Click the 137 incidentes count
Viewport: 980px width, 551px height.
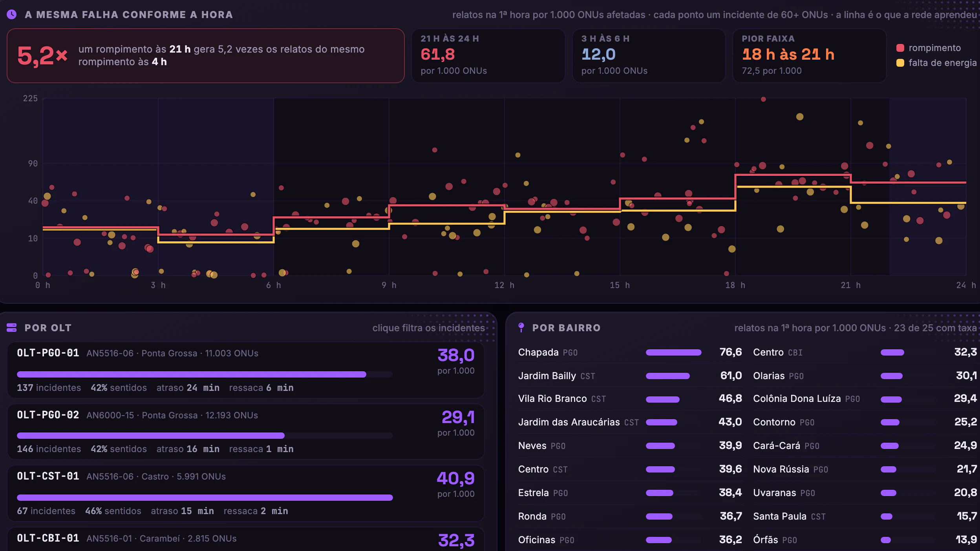pos(49,388)
